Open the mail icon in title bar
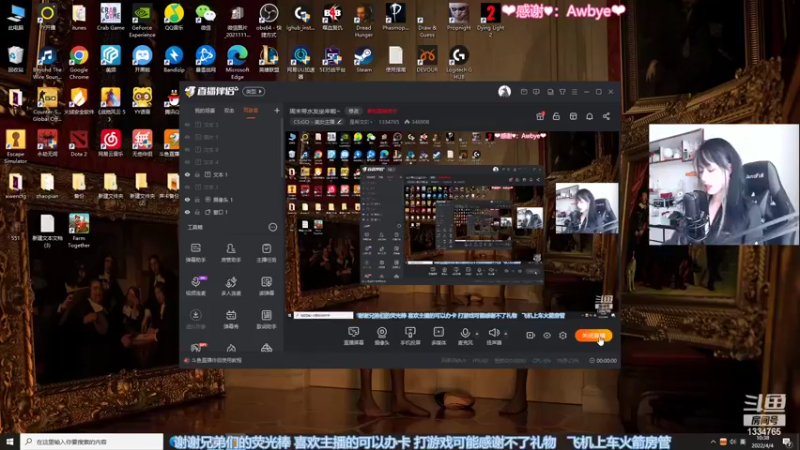Screen dimensions: 800x450 click(524, 92)
